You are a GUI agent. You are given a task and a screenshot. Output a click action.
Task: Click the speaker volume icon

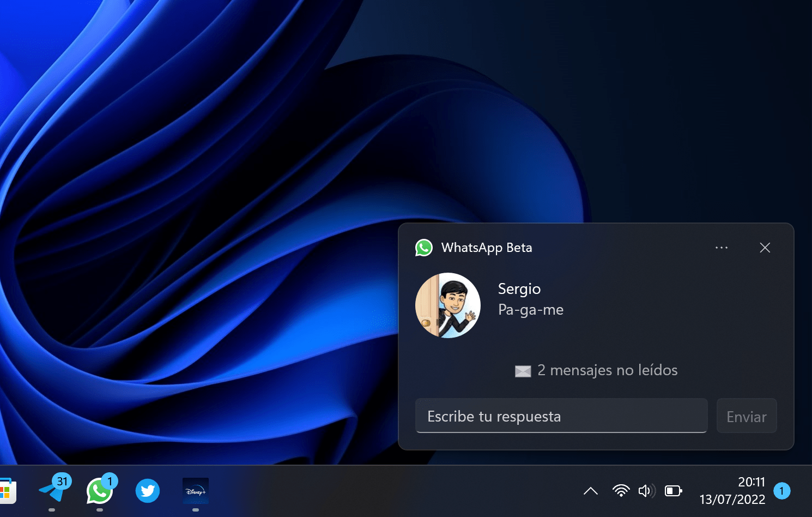646,491
